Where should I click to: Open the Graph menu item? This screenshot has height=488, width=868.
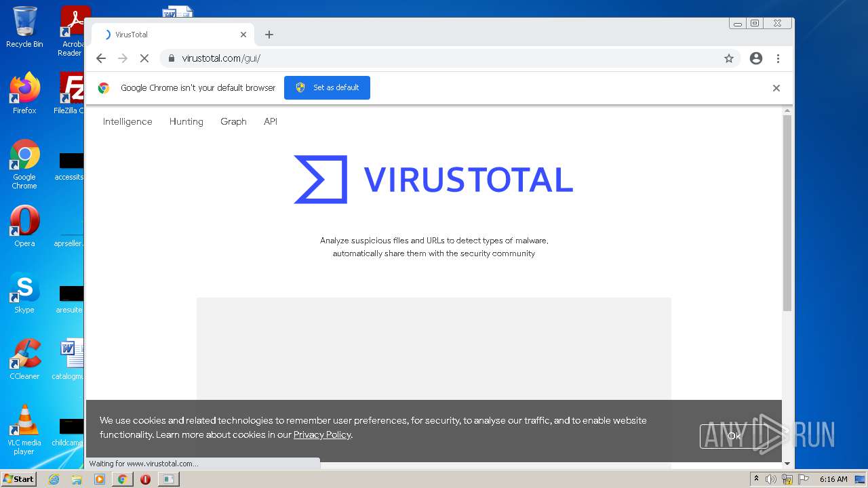(x=233, y=121)
